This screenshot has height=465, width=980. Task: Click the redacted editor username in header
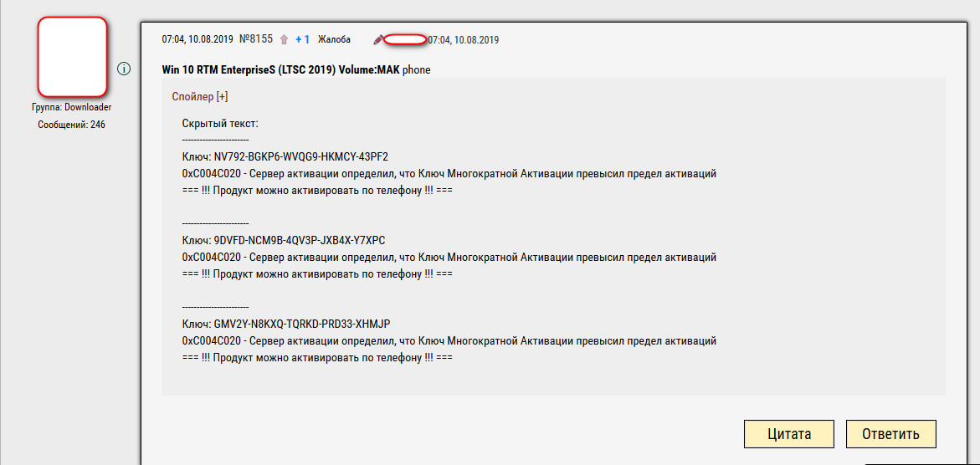point(405,39)
